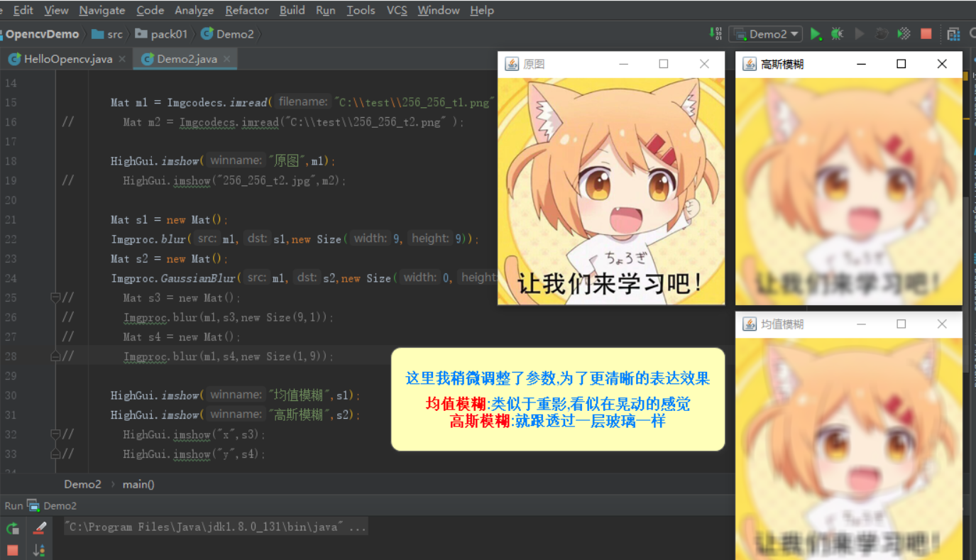Select the Demo2 tab in Run tool window

pyautogui.click(x=52, y=505)
